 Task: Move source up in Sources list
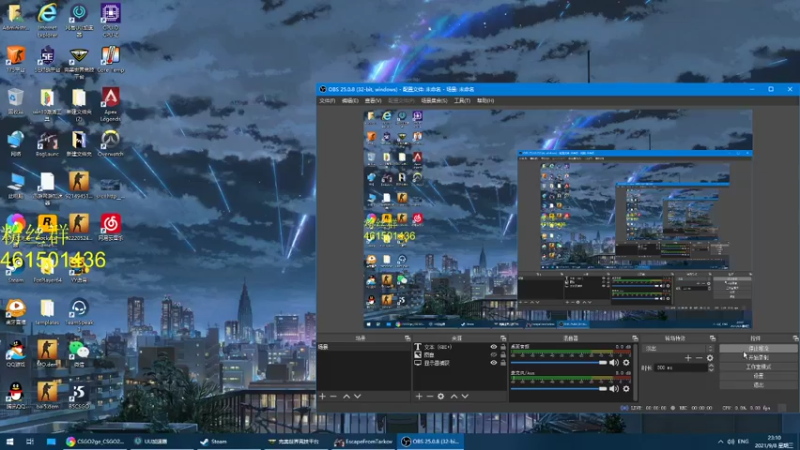pyautogui.click(x=454, y=396)
